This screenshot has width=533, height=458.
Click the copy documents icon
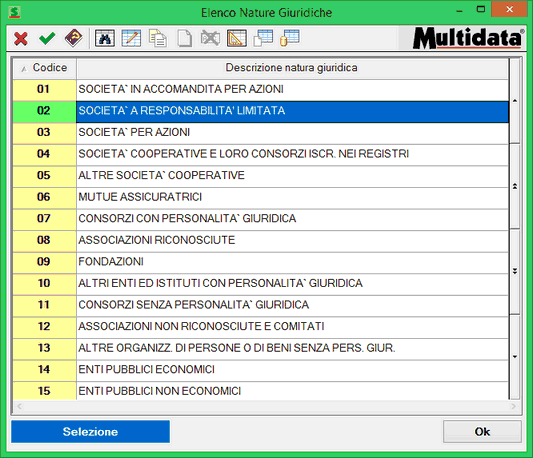tap(158, 38)
